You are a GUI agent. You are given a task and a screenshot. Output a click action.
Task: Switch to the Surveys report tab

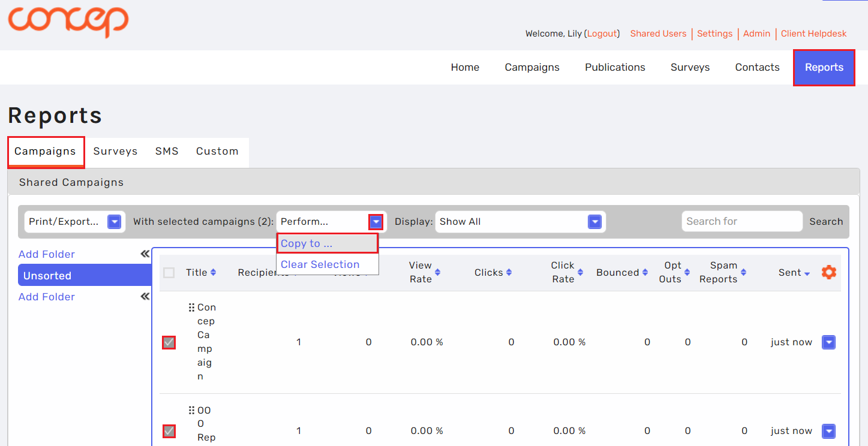(115, 152)
